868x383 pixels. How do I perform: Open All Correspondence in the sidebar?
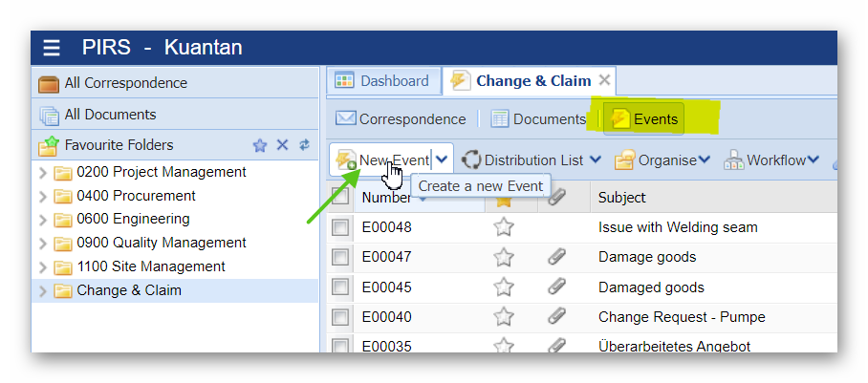point(124,83)
